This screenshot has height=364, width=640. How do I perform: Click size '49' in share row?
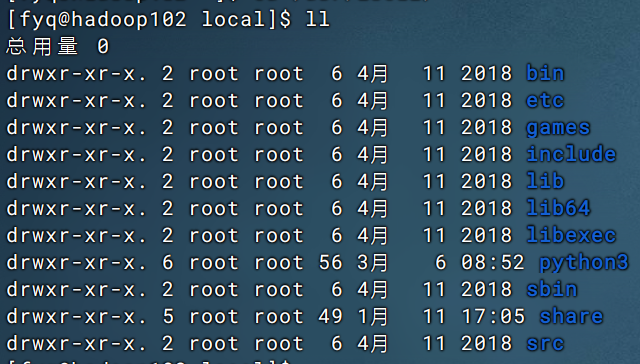tap(330, 316)
